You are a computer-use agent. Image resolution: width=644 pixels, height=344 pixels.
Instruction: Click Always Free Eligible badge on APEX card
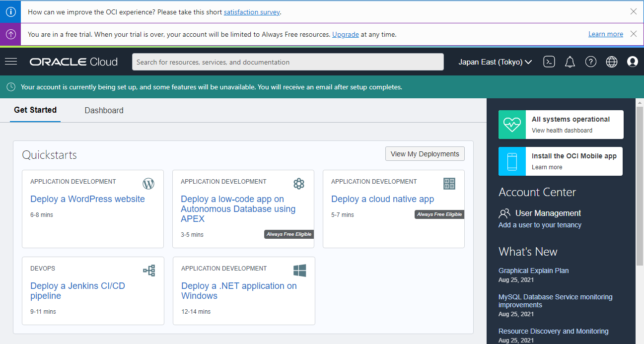pos(289,234)
